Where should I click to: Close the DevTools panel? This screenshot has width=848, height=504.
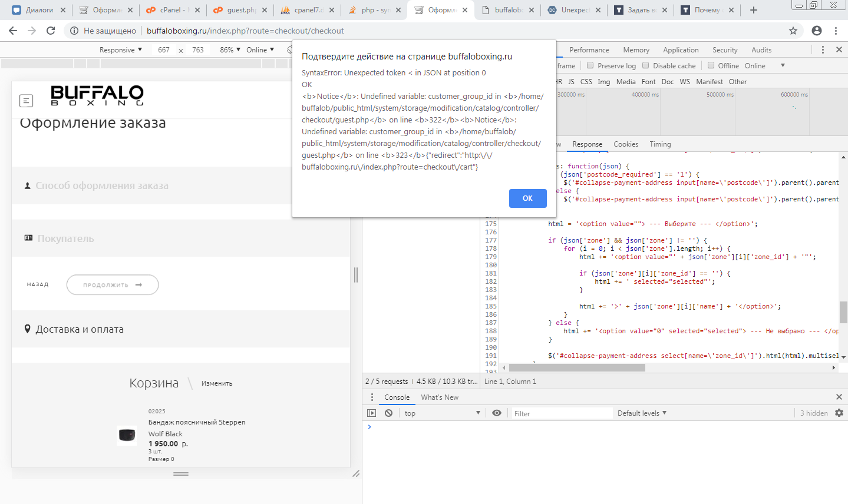pyautogui.click(x=839, y=50)
